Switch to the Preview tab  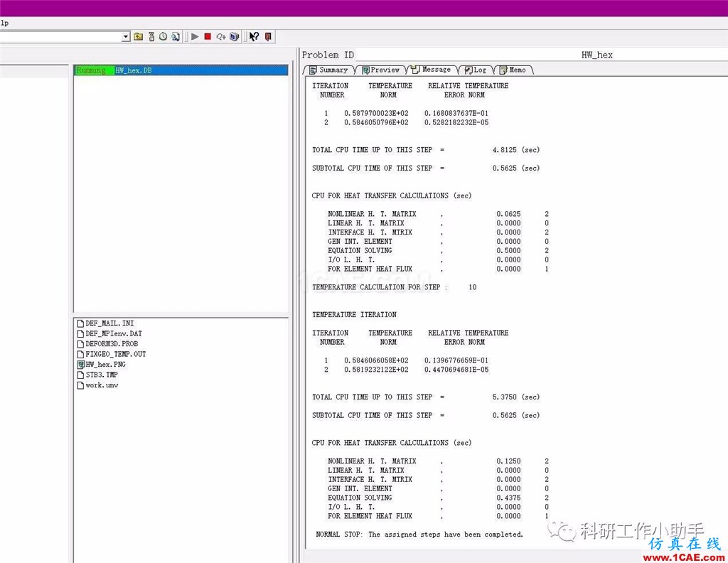coord(381,70)
